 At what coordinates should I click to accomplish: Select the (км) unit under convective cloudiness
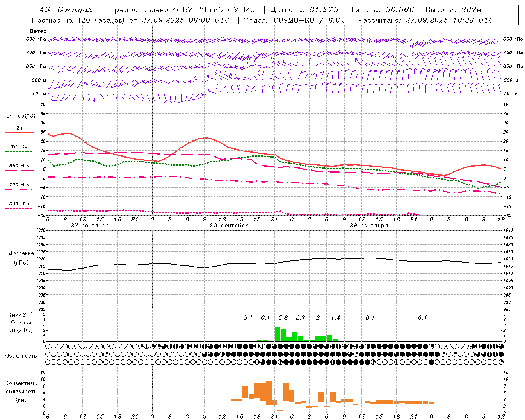(x=21, y=399)
